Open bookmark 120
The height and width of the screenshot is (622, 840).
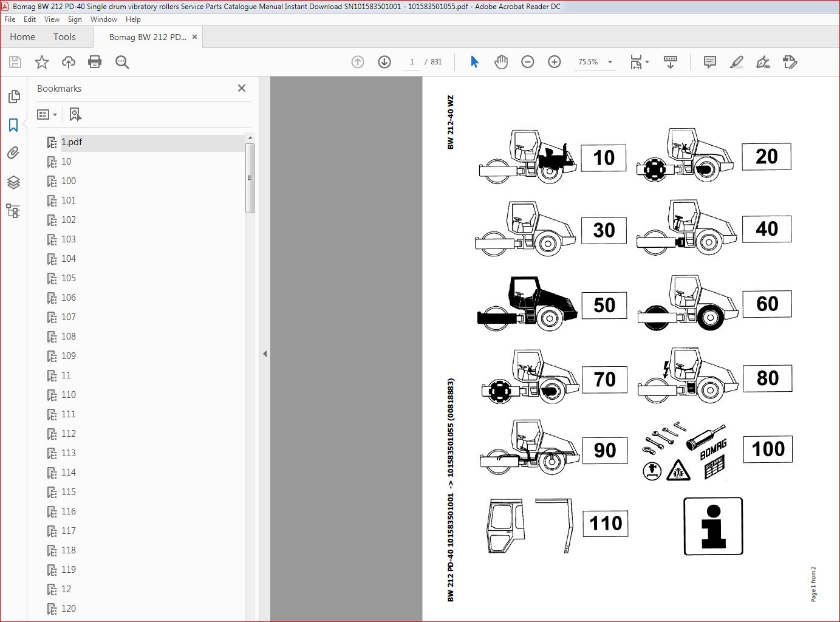pyautogui.click(x=69, y=609)
